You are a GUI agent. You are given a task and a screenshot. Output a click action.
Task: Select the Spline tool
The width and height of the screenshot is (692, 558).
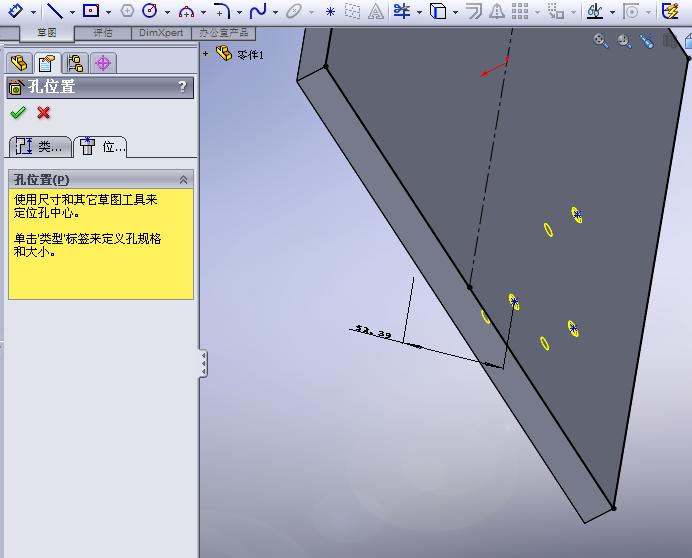pos(258,11)
